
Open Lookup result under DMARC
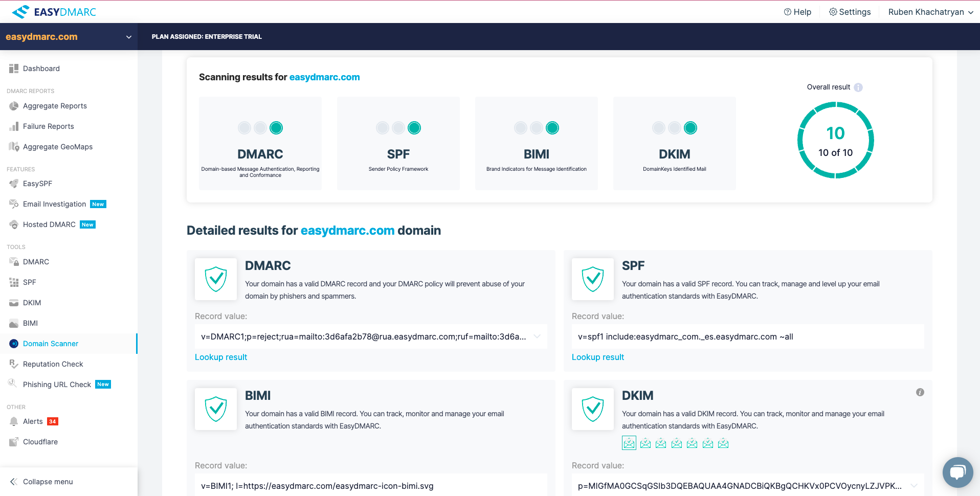220,356
